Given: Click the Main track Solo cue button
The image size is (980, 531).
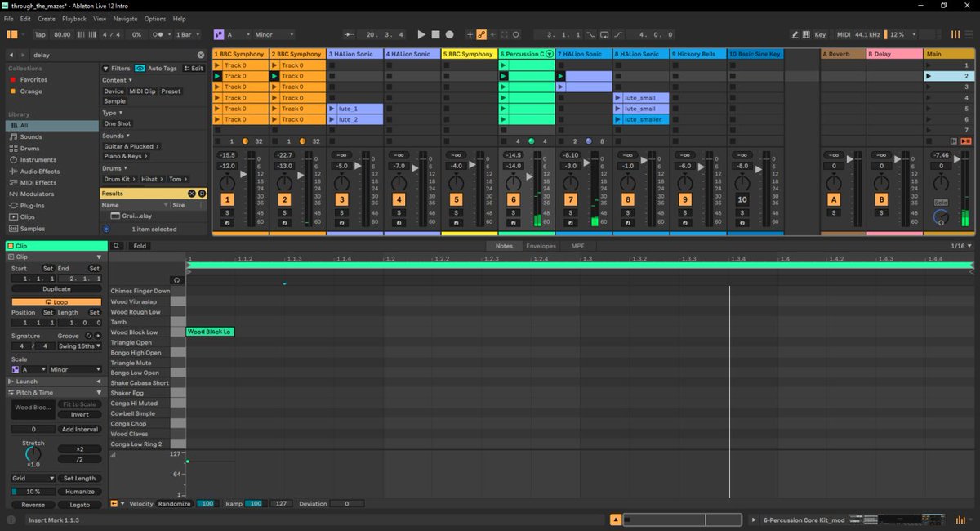Looking at the screenshot, I should [x=940, y=202].
